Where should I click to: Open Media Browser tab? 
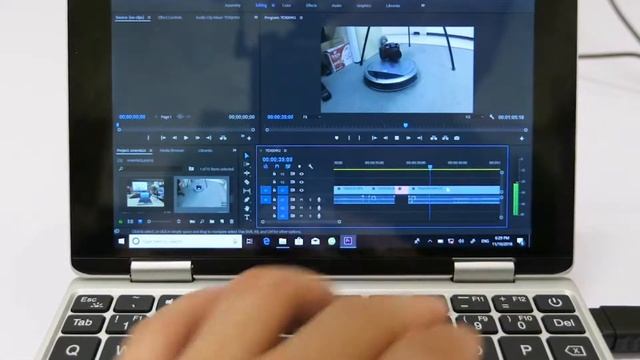pos(172,151)
